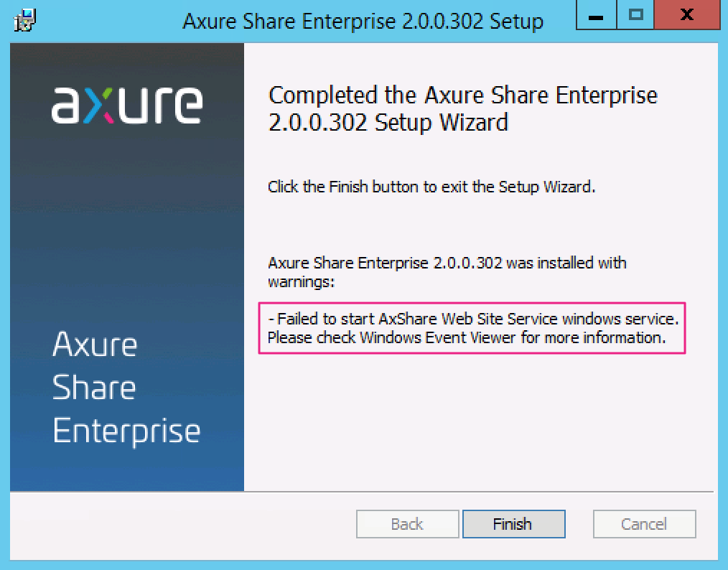Click the Cancel button
Viewport: 728px width, 570px height.
645,524
